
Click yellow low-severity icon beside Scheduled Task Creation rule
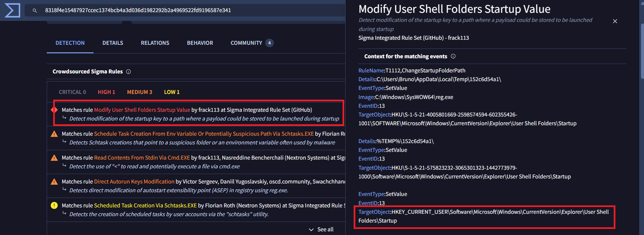coord(54,205)
